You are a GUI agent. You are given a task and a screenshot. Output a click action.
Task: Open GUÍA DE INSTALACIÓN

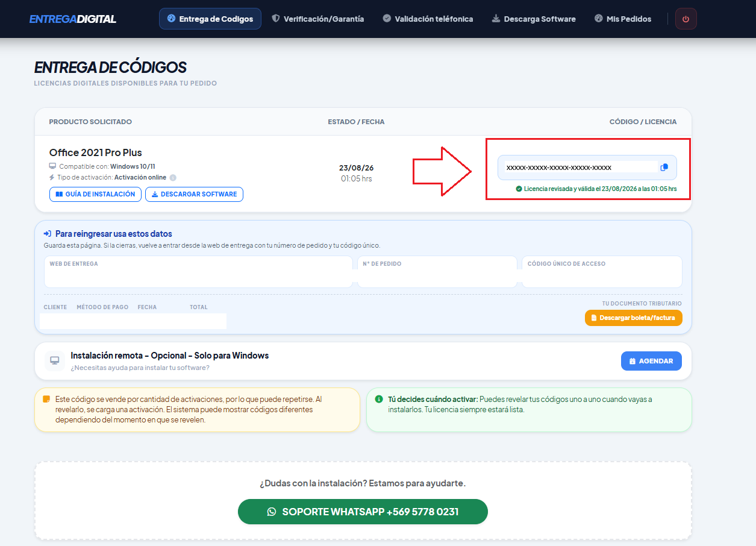[96, 194]
